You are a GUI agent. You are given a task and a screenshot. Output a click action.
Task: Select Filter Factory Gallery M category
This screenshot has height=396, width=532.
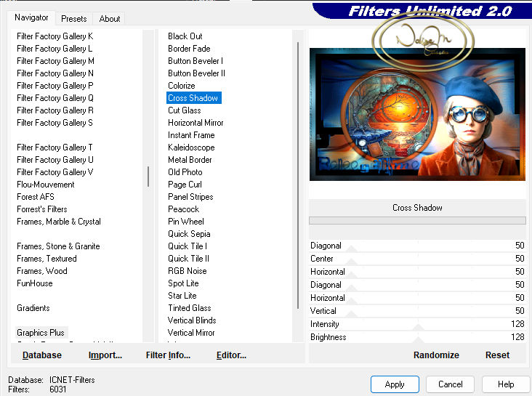click(56, 61)
